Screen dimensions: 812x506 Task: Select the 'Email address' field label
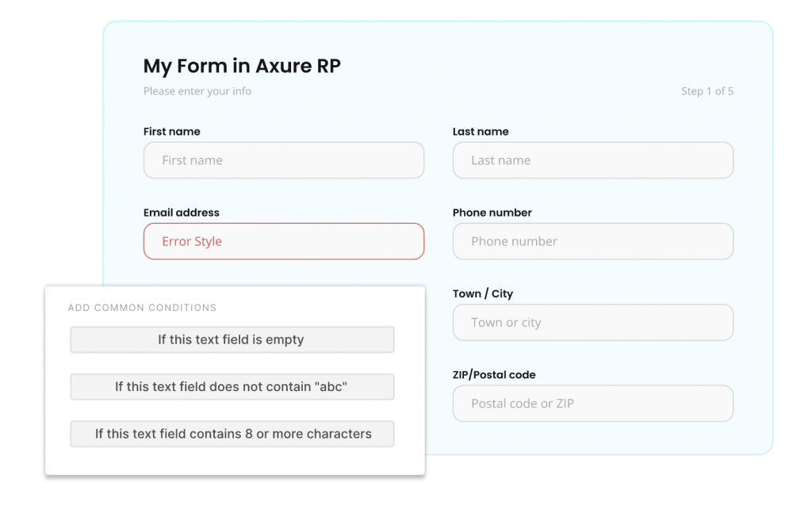pyautogui.click(x=181, y=213)
